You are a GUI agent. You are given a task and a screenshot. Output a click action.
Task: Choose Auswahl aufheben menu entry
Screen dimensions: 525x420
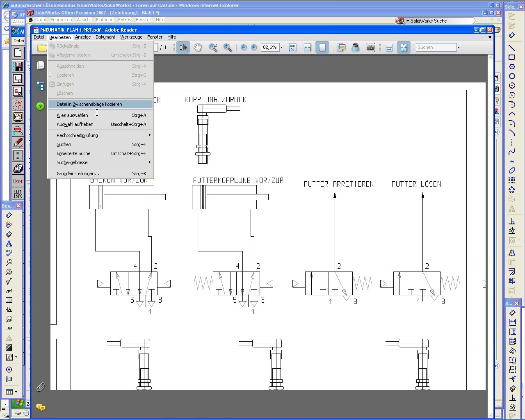pyautogui.click(x=100, y=124)
